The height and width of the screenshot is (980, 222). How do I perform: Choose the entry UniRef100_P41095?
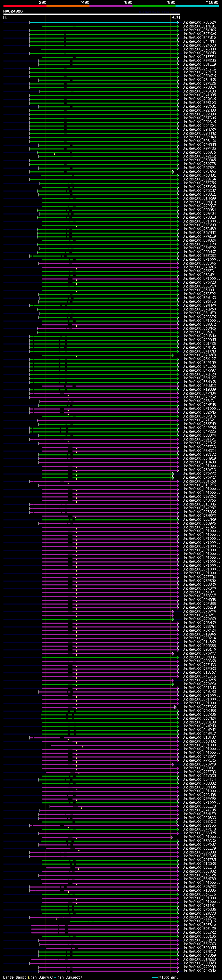coord(199,95)
